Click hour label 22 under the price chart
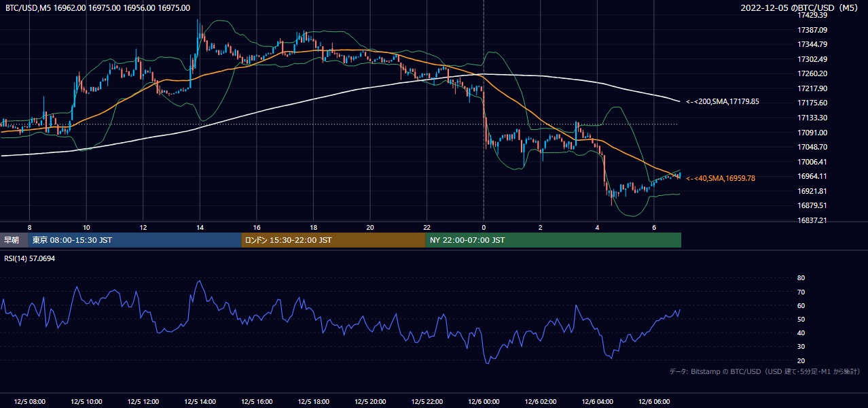Image resolution: width=868 pixels, height=408 pixels. (427, 226)
